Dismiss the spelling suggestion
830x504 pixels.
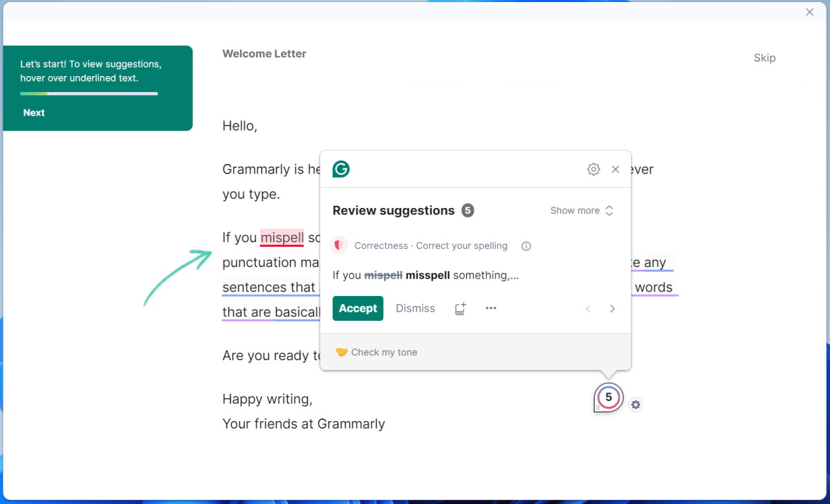click(415, 308)
